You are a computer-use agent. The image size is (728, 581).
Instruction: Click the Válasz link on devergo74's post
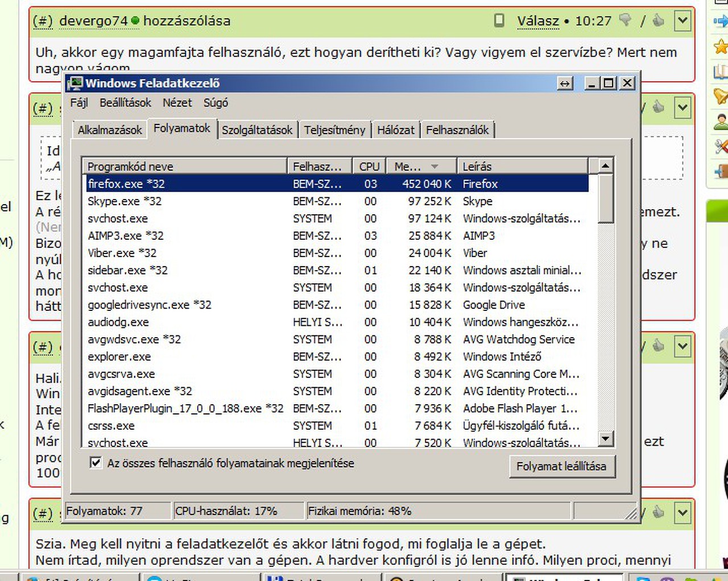click(x=538, y=21)
